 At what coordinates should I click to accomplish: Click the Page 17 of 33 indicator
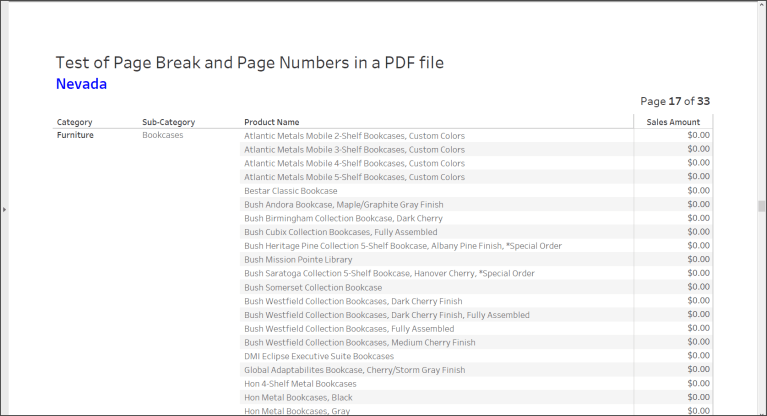[675, 101]
